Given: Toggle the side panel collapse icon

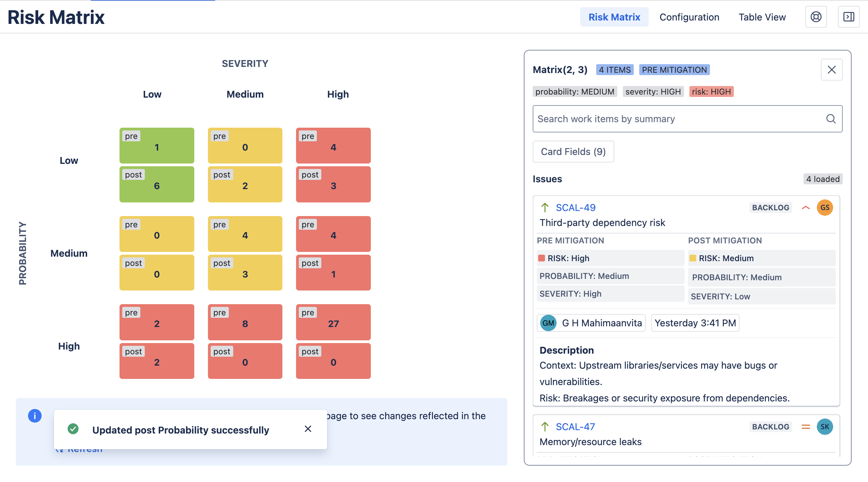Looking at the screenshot, I should tap(849, 17).
